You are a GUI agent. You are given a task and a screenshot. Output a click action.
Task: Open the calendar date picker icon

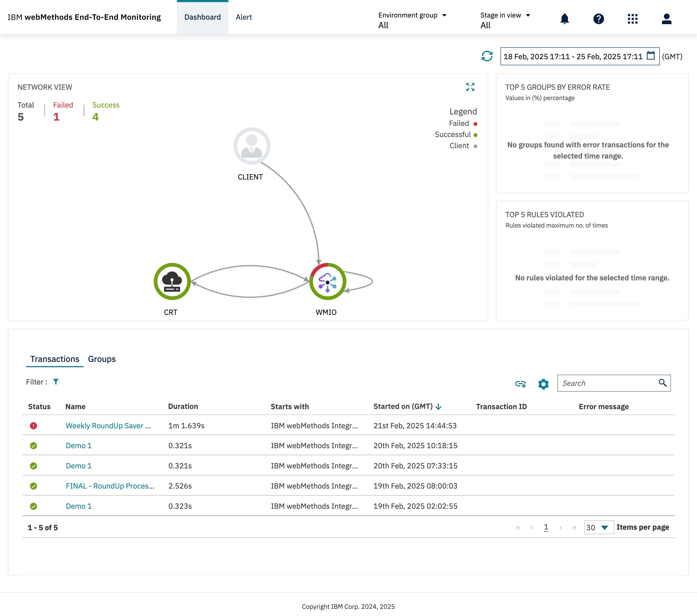pos(651,55)
